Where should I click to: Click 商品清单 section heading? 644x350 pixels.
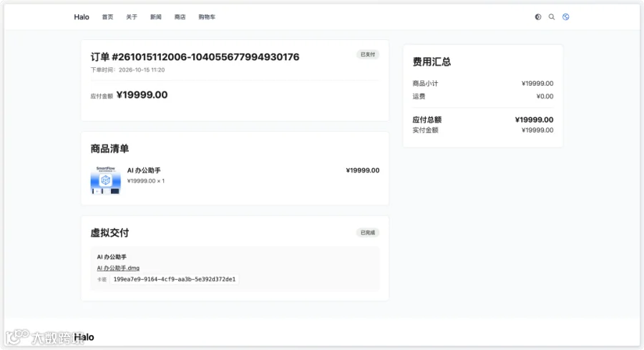pos(109,149)
